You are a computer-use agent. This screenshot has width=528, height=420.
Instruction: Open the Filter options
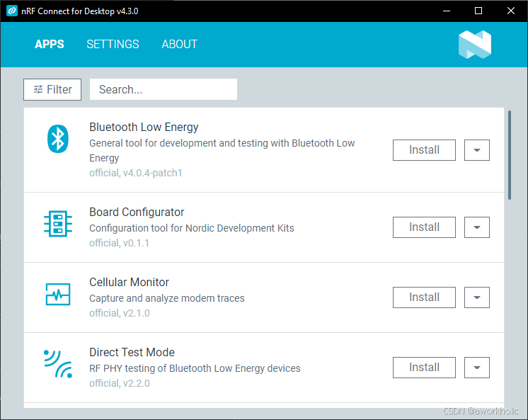click(52, 89)
